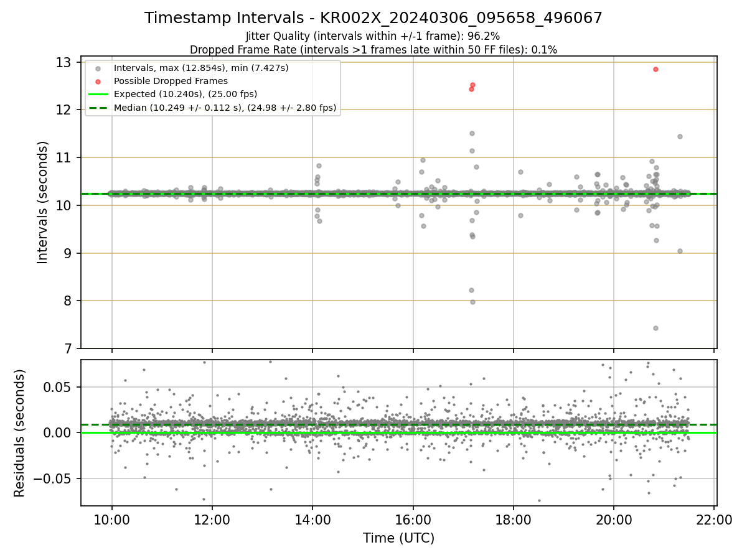Select the 'Dropped Frame Rate' 0.1% subtitle line
This screenshot has height=560, width=747.
coord(374,49)
